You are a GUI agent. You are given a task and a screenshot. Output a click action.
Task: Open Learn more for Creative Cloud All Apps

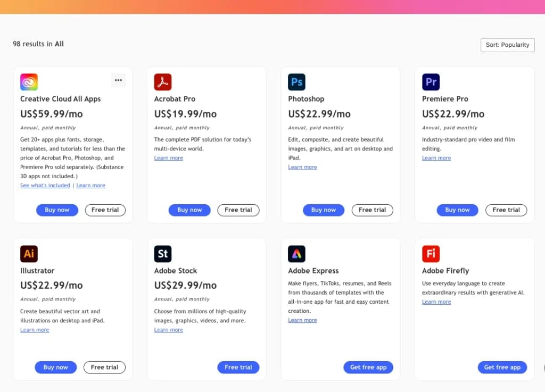point(90,186)
